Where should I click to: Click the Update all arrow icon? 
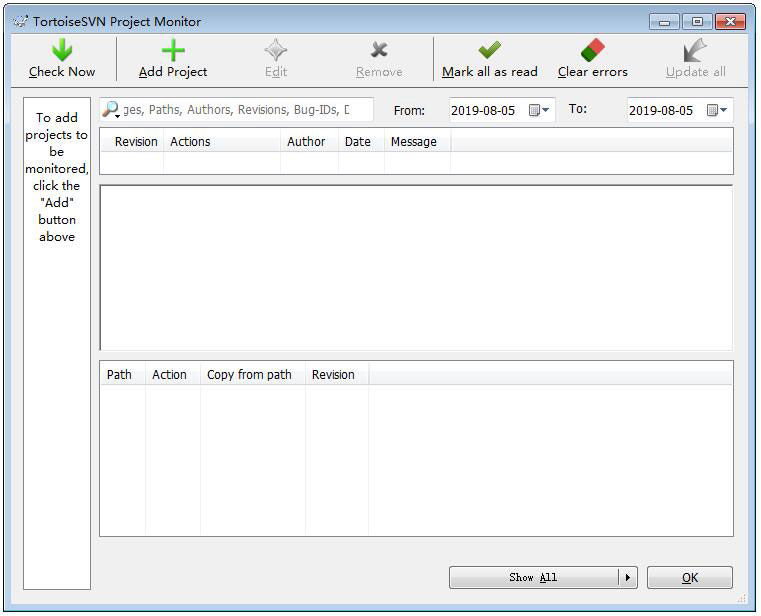click(x=695, y=50)
